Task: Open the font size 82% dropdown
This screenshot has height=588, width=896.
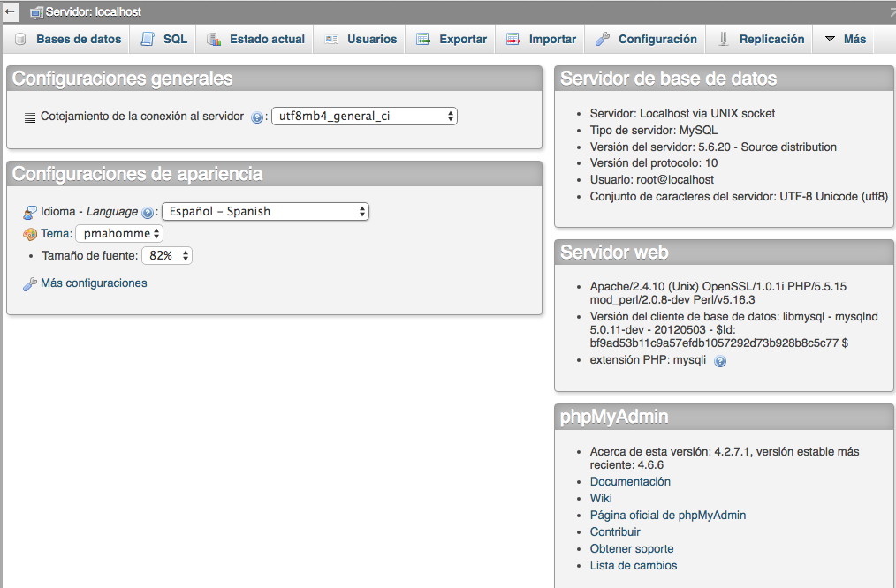Action: coord(167,256)
